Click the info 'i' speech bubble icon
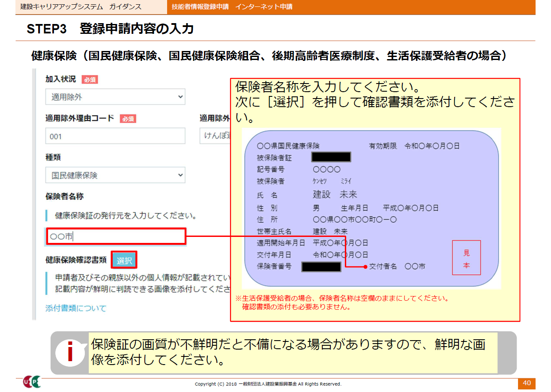This screenshot has height=392, width=551. (x=70, y=352)
